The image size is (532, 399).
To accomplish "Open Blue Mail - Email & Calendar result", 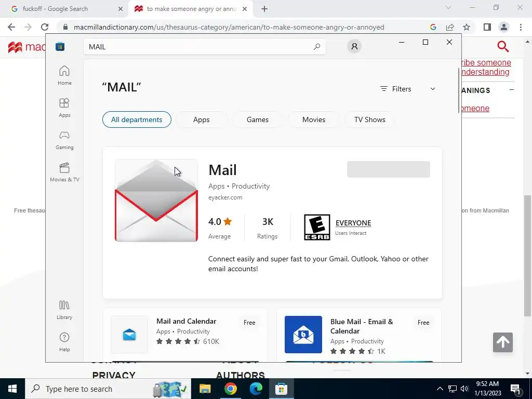I will [360, 335].
